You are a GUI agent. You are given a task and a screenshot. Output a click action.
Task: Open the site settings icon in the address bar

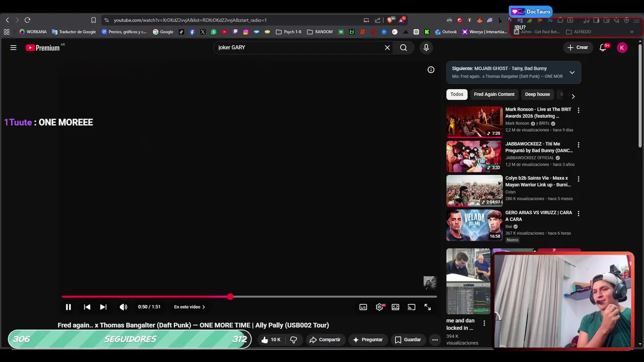[106, 20]
